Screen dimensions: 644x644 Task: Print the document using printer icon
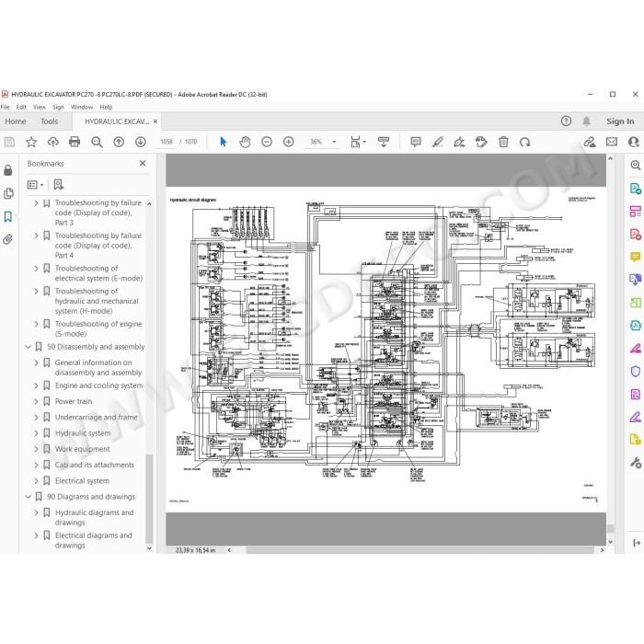click(75, 142)
